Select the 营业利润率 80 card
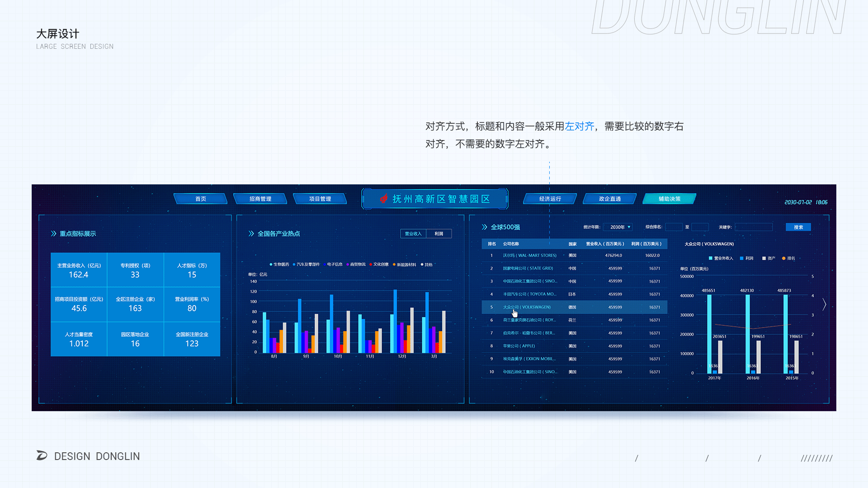 192,305
